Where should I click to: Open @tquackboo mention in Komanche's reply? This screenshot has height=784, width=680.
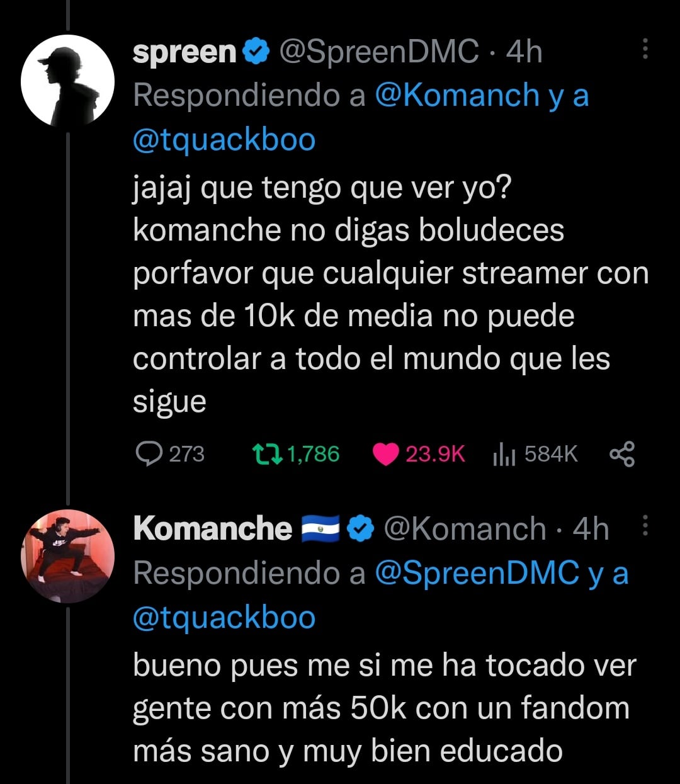click(224, 617)
